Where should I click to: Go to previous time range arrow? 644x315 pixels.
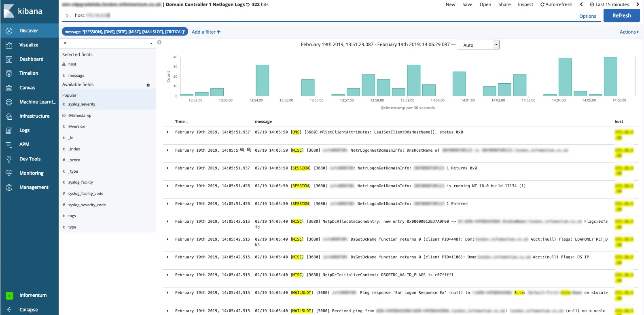point(581,4)
